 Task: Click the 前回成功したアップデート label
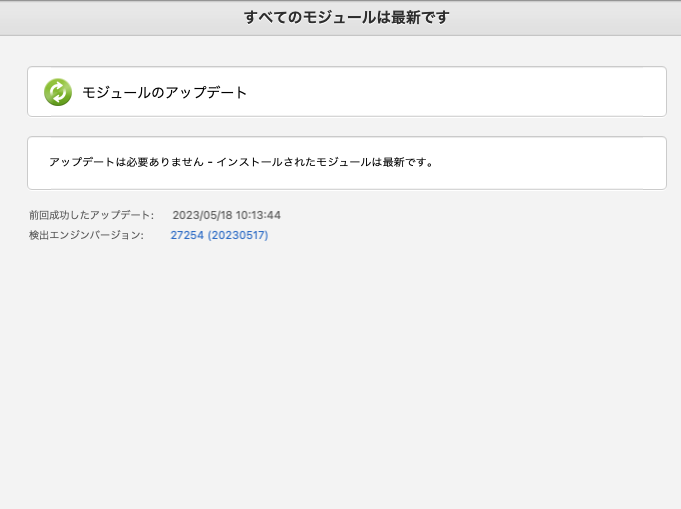point(91,215)
